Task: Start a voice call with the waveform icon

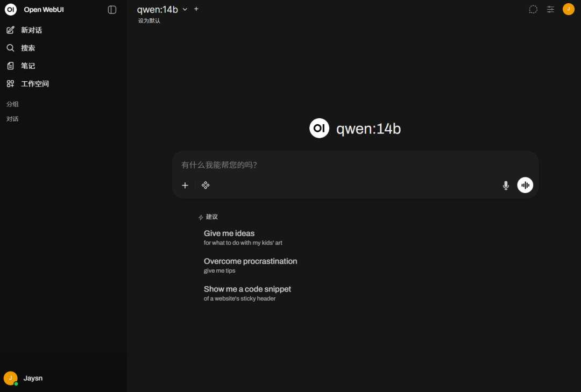Action: [525, 184]
